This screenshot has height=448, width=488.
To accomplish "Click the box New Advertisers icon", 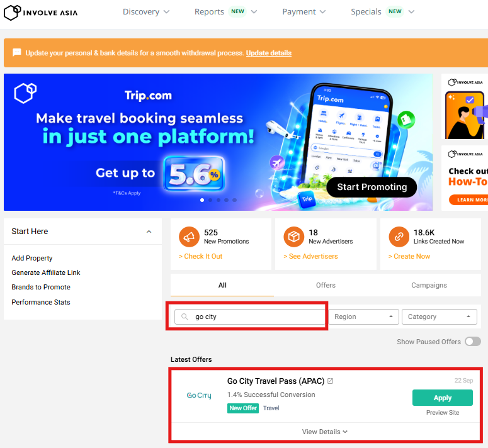I will 293,237.
